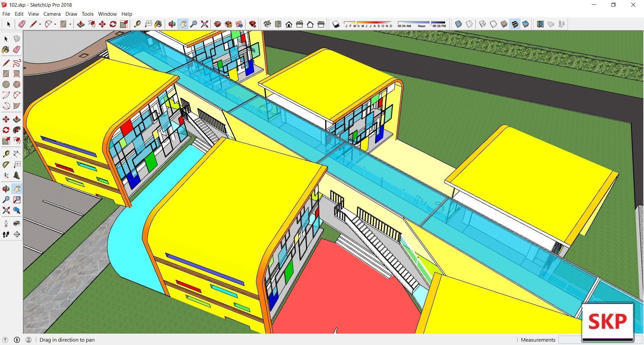Click the Add Location map icon

[x=540, y=24]
